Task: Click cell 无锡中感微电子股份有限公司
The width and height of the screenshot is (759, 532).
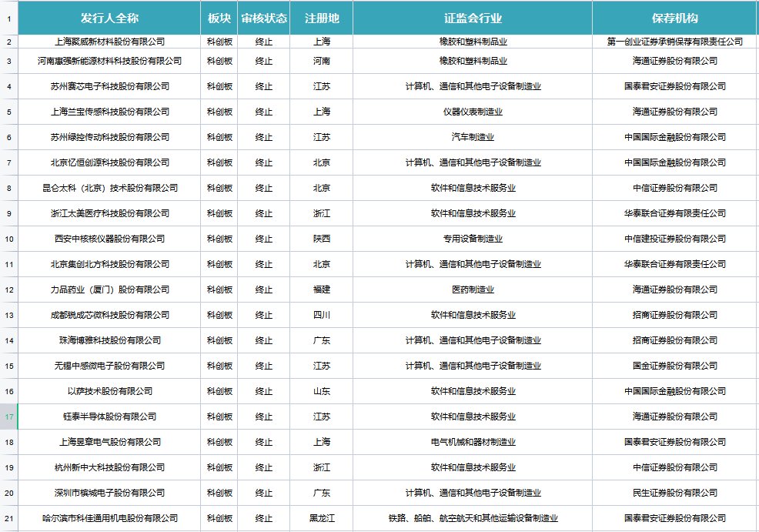Action: 109,366
